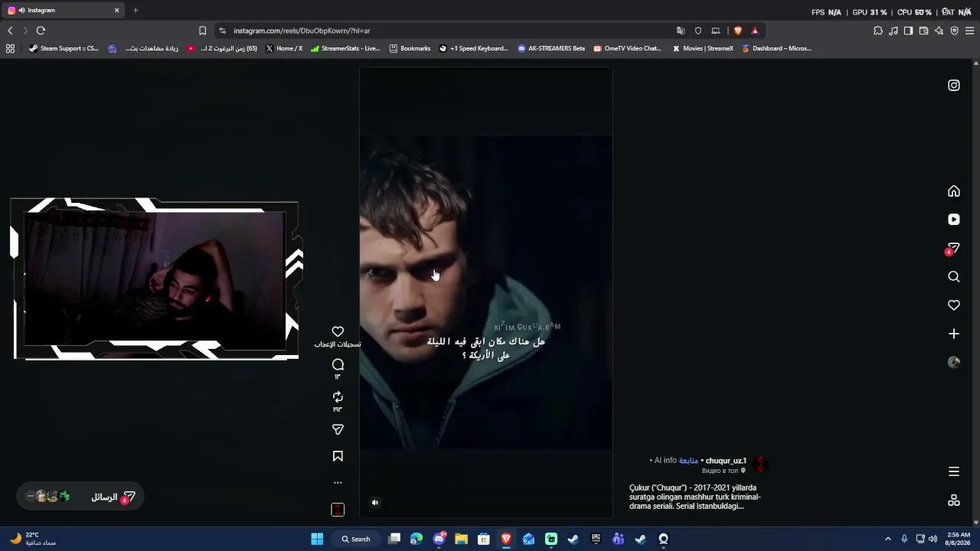
Task: Create new post with plus icon
Action: (954, 334)
